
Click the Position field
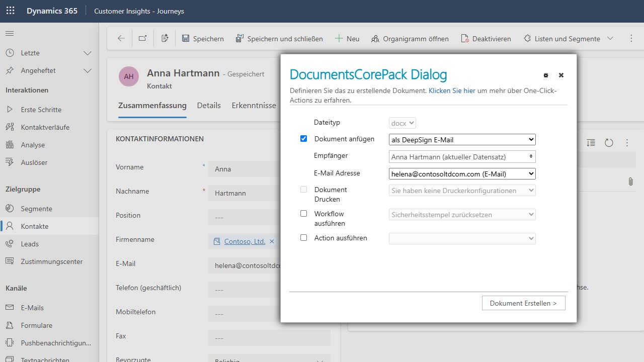pos(245,217)
